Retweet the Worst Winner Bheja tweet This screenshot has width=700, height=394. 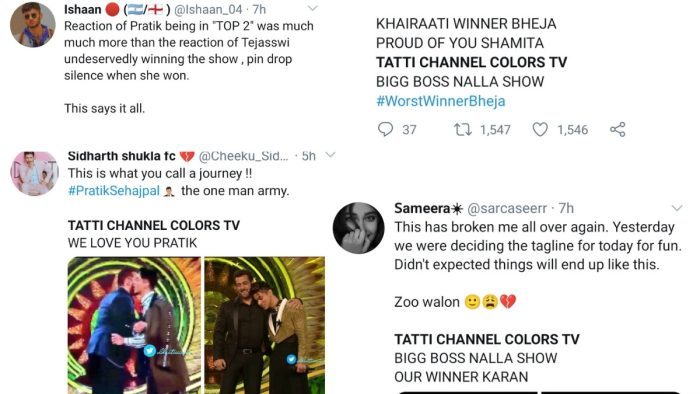[462, 129]
